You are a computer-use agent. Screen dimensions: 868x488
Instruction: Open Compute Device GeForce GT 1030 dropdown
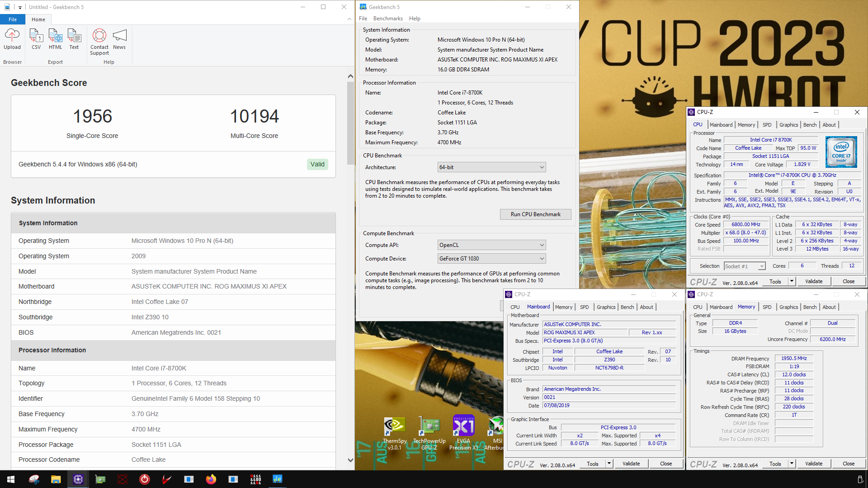[x=491, y=259]
